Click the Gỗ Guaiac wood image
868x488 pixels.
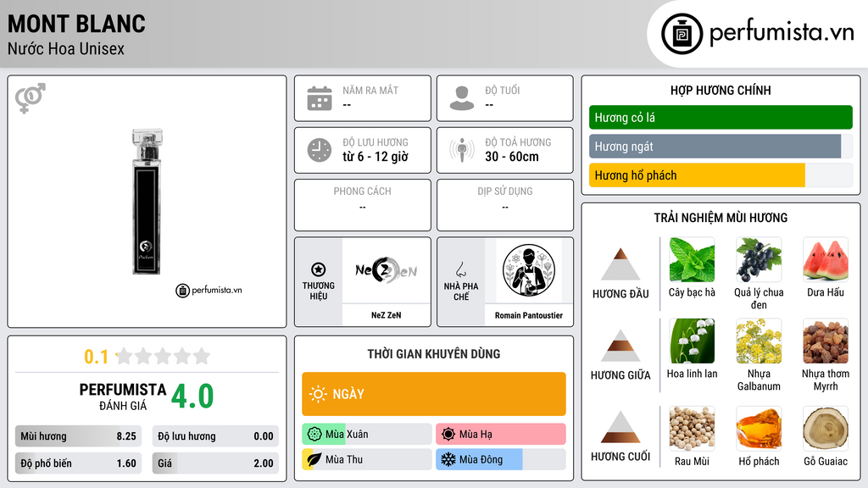[826, 428]
